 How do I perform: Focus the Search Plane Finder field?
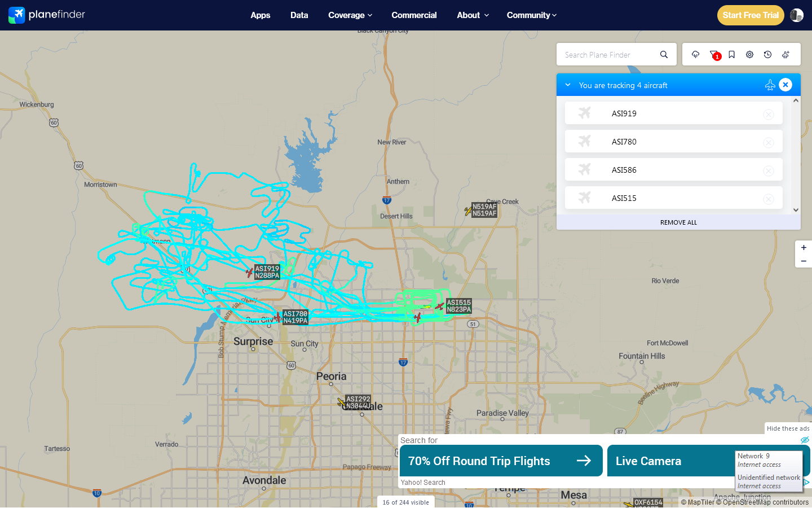pyautogui.click(x=609, y=55)
